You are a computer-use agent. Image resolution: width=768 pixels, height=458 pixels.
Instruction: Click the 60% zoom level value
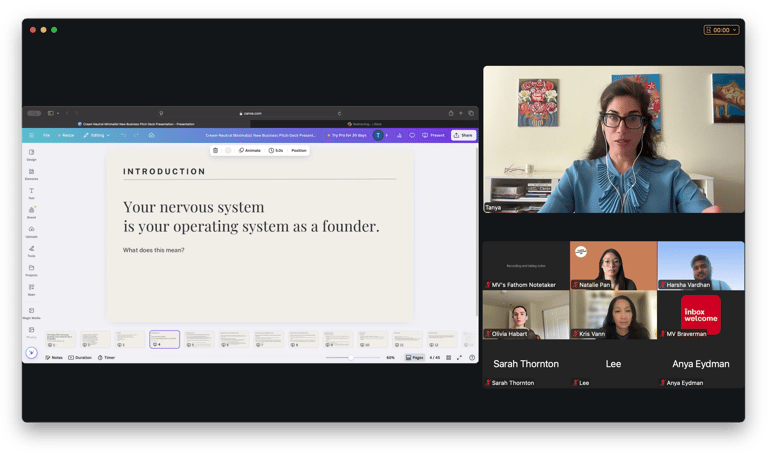pos(390,358)
